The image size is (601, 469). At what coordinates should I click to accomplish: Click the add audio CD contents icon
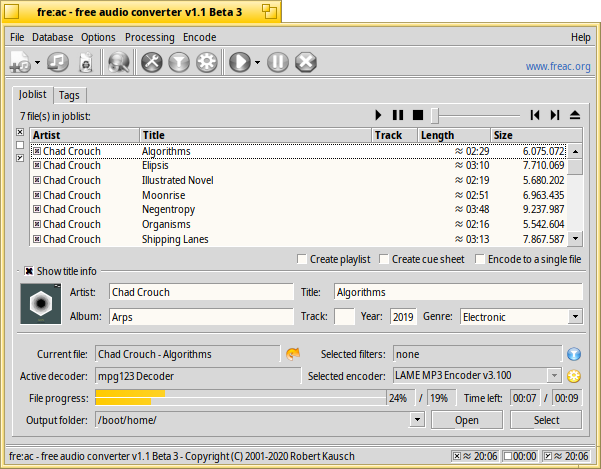58,62
